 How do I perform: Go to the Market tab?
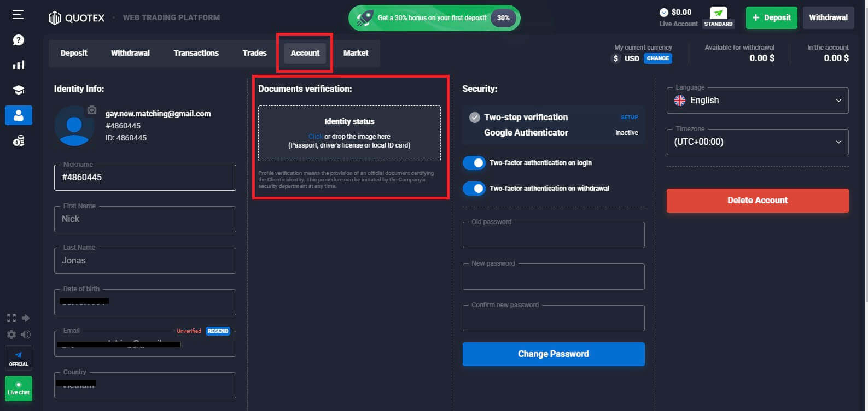(x=356, y=53)
